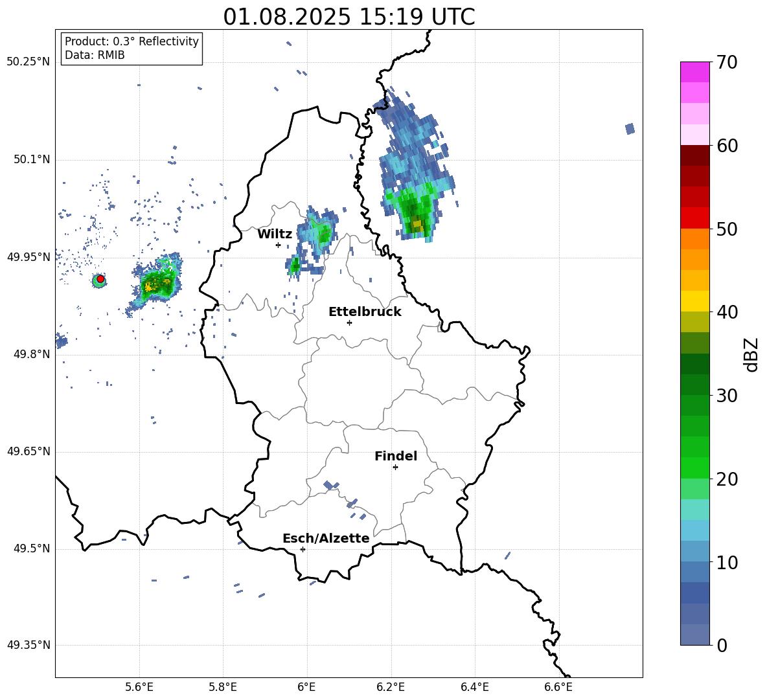Click the 6°E longitude label
Viewport: 767px width, 700px height.
click(x=306, y=687)
